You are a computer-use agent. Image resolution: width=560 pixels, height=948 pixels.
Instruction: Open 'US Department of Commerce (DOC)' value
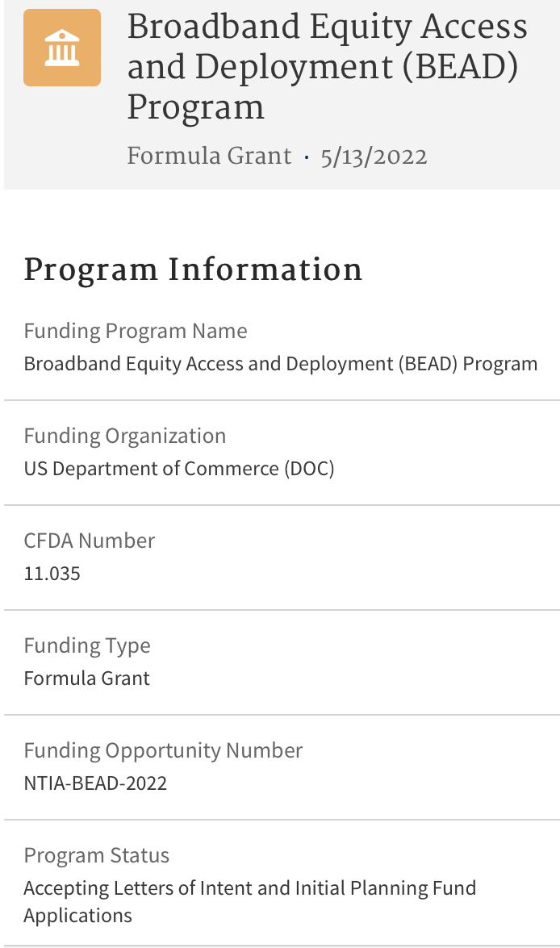(x=178, y=469)
